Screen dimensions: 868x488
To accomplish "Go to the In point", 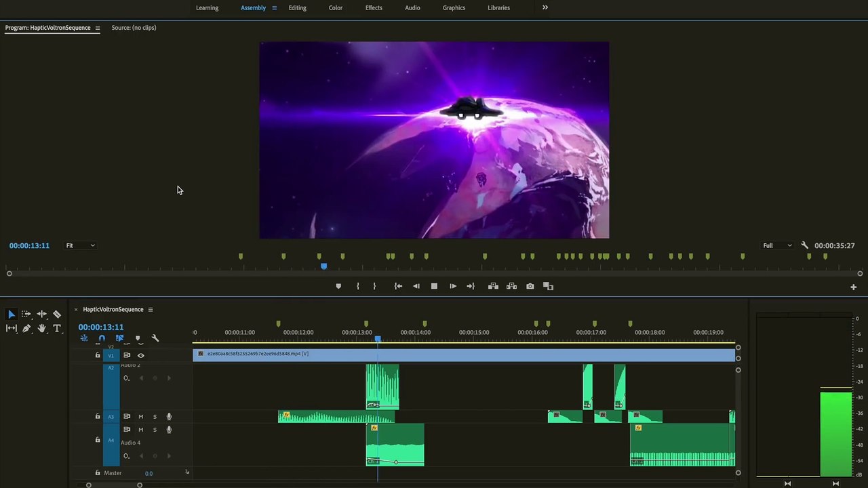I will [x=398, y=286].
